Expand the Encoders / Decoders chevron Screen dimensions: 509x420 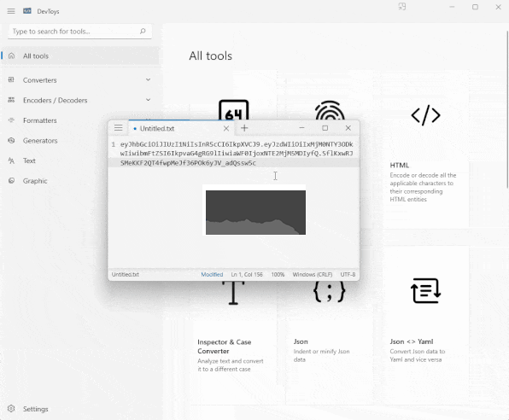pos(148,100)
